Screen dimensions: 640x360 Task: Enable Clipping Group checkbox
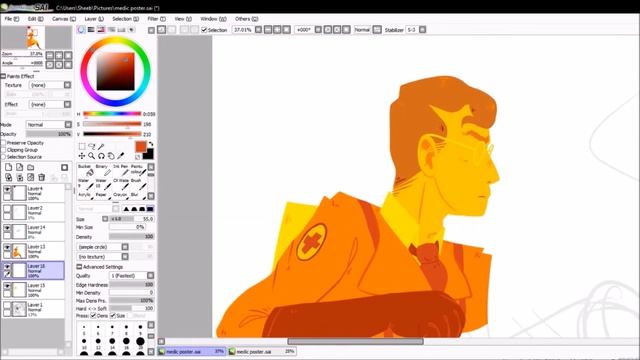(4, 150)
